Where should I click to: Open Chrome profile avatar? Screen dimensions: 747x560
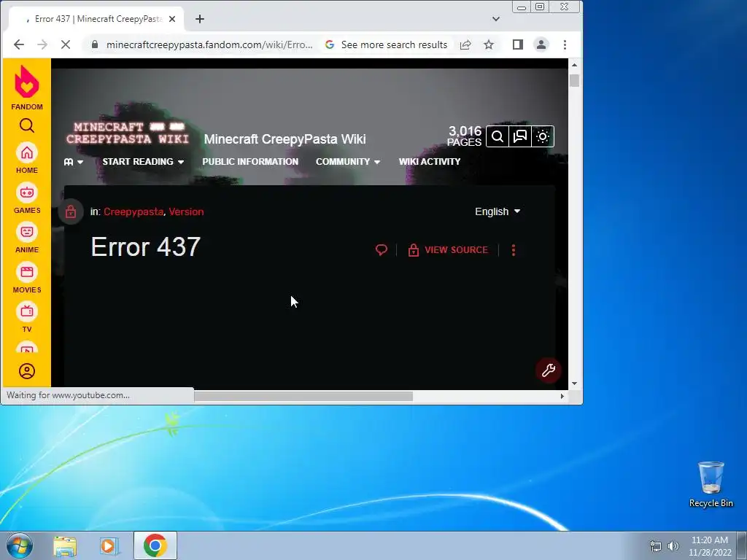pos(541,44)
